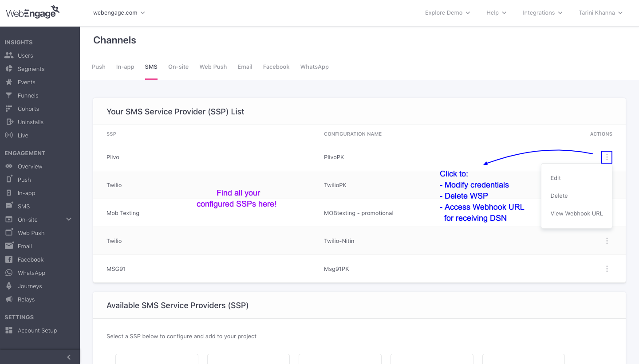
Task: Click the Relays megaphone icon
Action: (9, 299)
